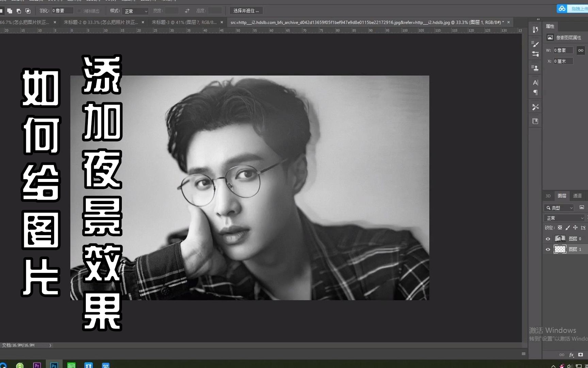The width and height of the screenshot is (588, 368).
Task: Open the Clone Source panel icon
Action: pyautogui.click(x=535, y=68)
